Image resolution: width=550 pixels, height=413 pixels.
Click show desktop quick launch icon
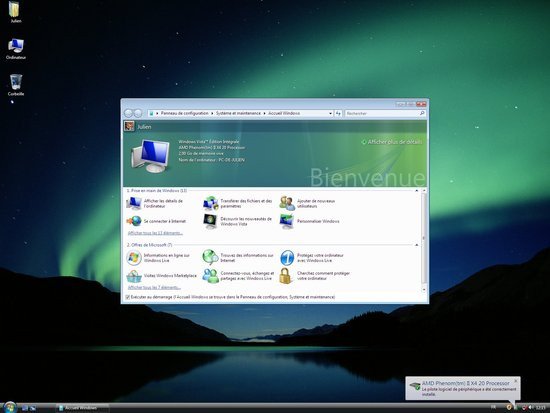tap(25, 408)
